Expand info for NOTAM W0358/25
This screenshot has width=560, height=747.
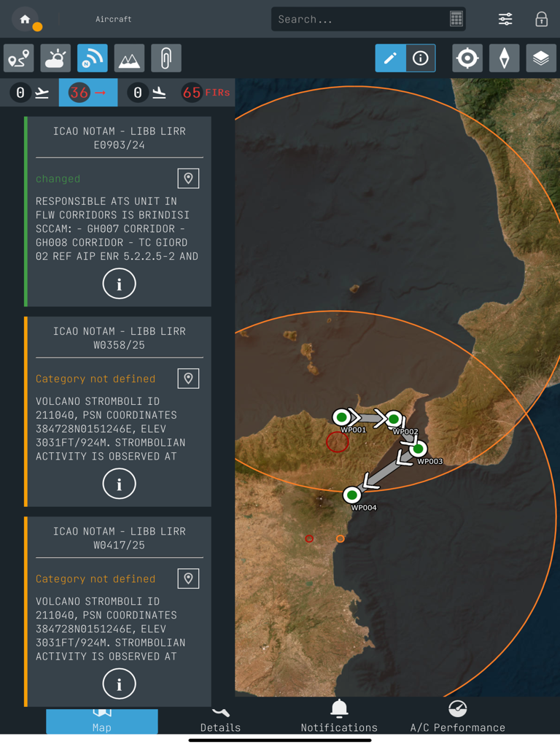coord(119,484)
